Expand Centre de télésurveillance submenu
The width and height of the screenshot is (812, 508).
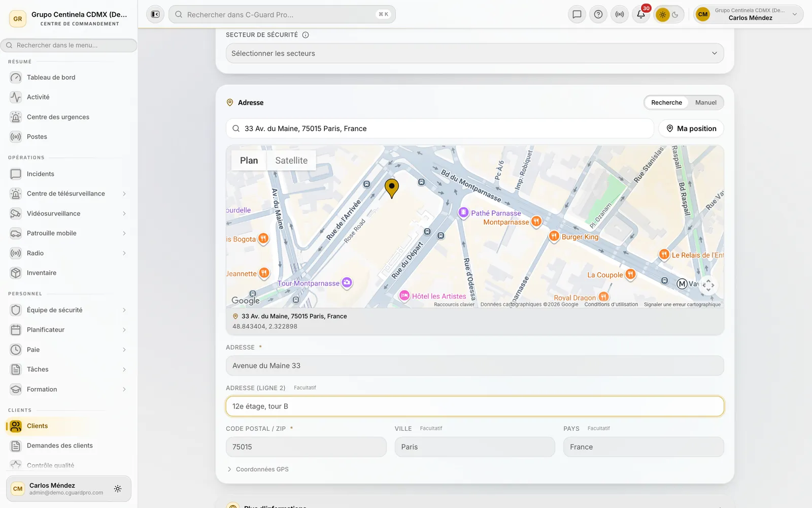pyautogui.click(x=124, y=194)
